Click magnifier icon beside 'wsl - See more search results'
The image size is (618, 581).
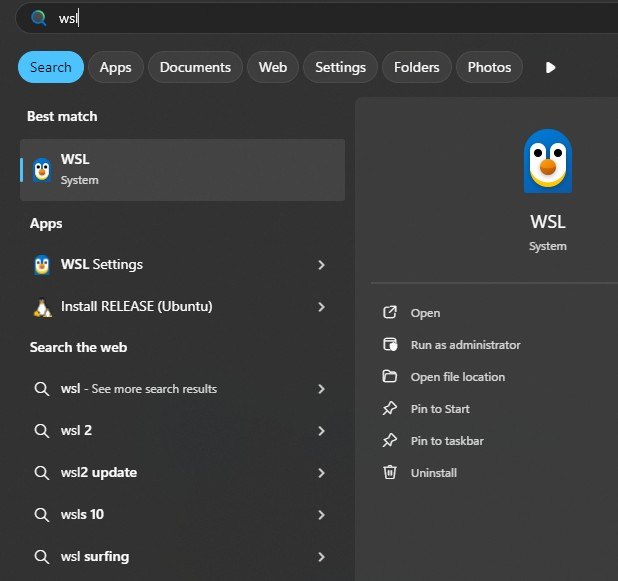click(x=41, y=389)
